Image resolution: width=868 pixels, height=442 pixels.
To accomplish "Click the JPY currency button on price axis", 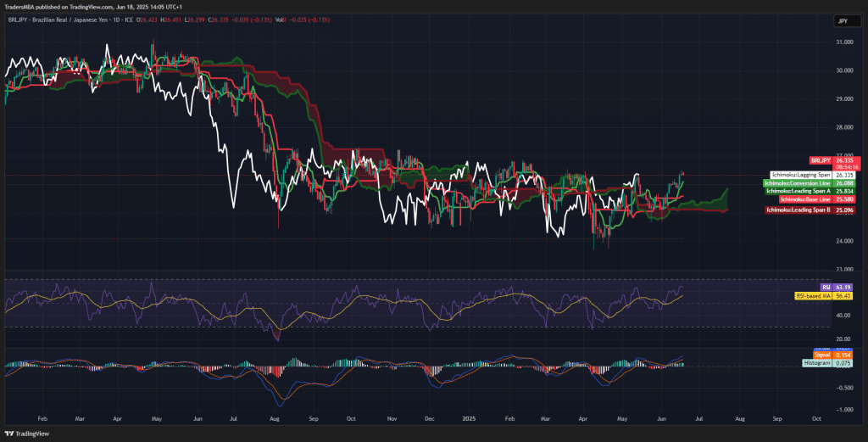I will [842, 20].
